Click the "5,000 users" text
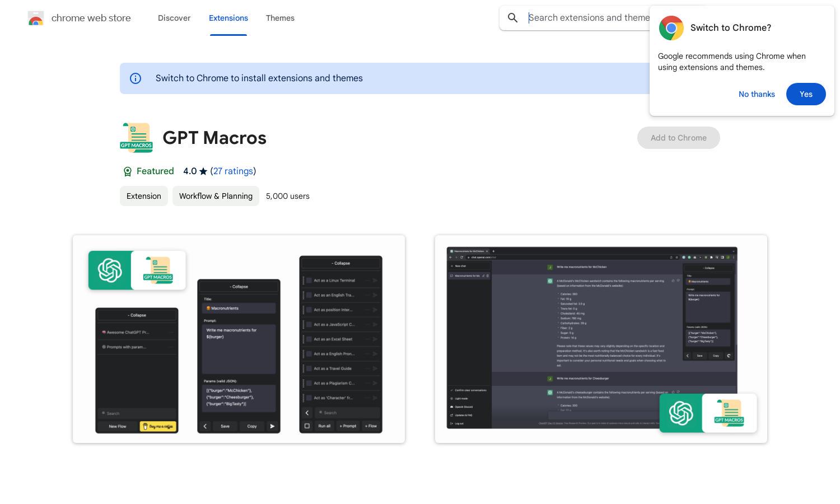 click(x=288, y=196)
